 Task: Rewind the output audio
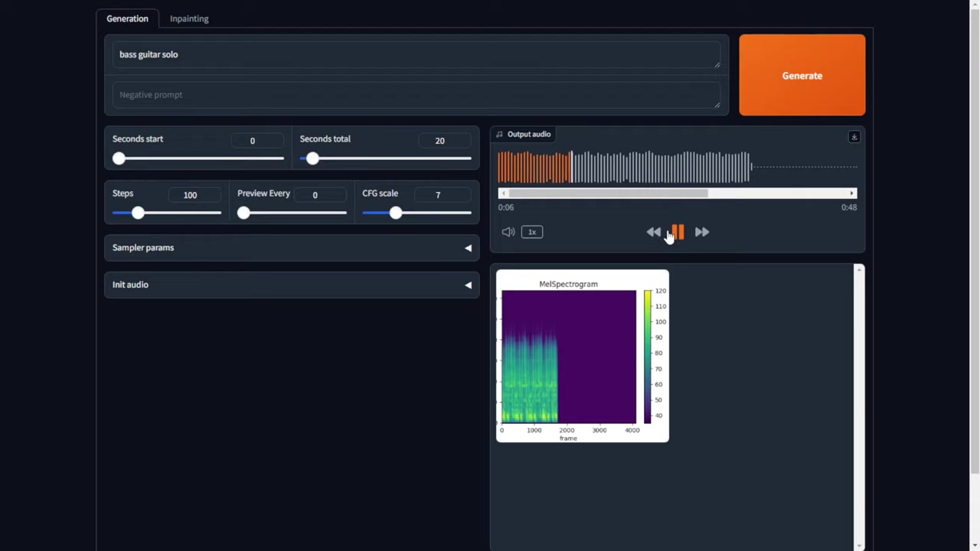tap(653, 232)
